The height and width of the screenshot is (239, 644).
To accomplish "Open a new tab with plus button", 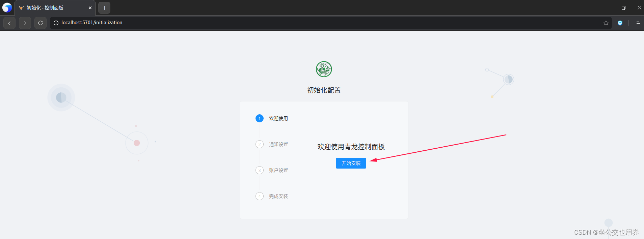I will [104, 8].
